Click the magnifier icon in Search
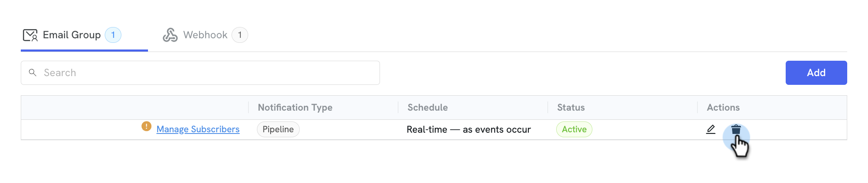This screenshot has height=183, width=868. click(x=32, y=72)
